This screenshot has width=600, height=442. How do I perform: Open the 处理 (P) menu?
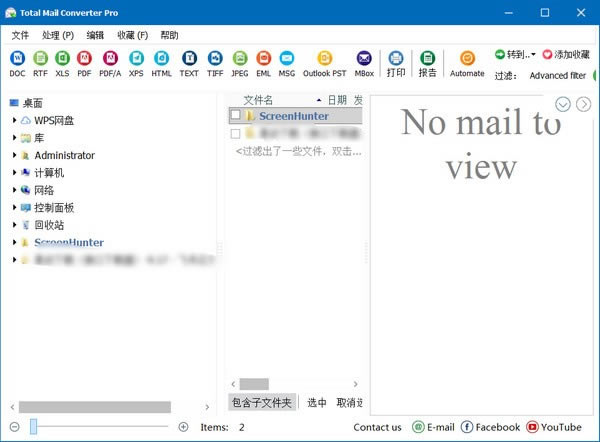(58, 35)
